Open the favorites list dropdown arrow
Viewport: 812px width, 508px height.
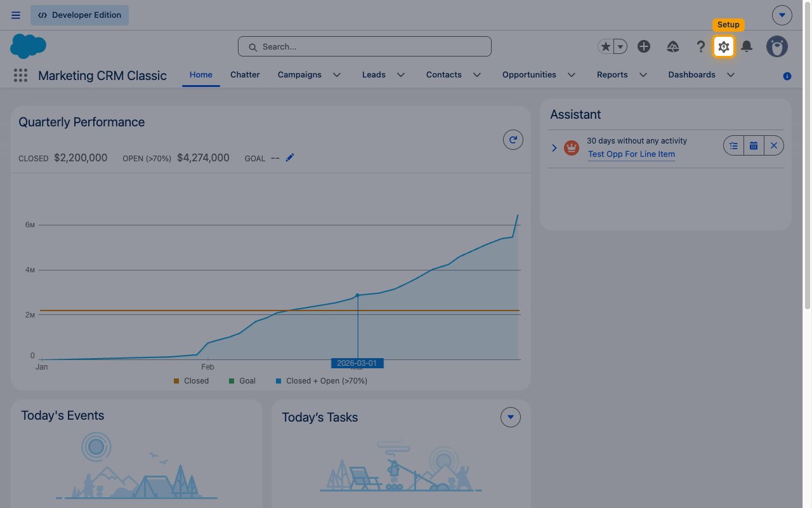(620, 46)
